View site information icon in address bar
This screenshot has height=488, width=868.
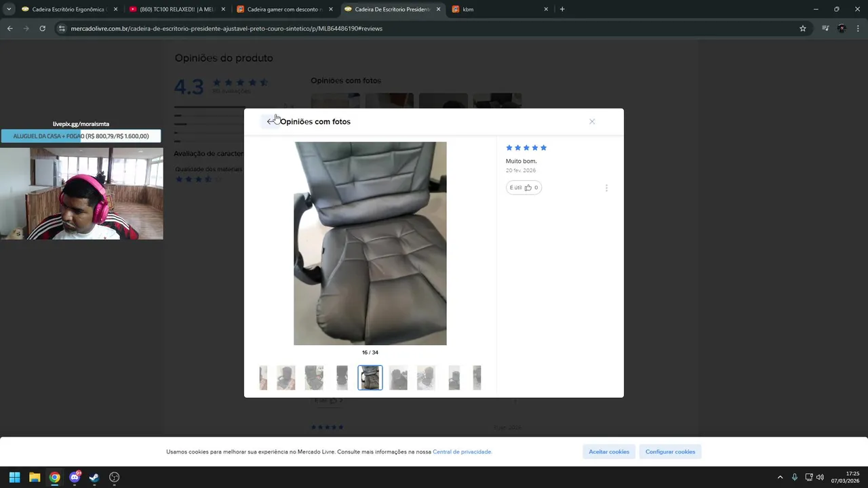click(x=62, y=28)
